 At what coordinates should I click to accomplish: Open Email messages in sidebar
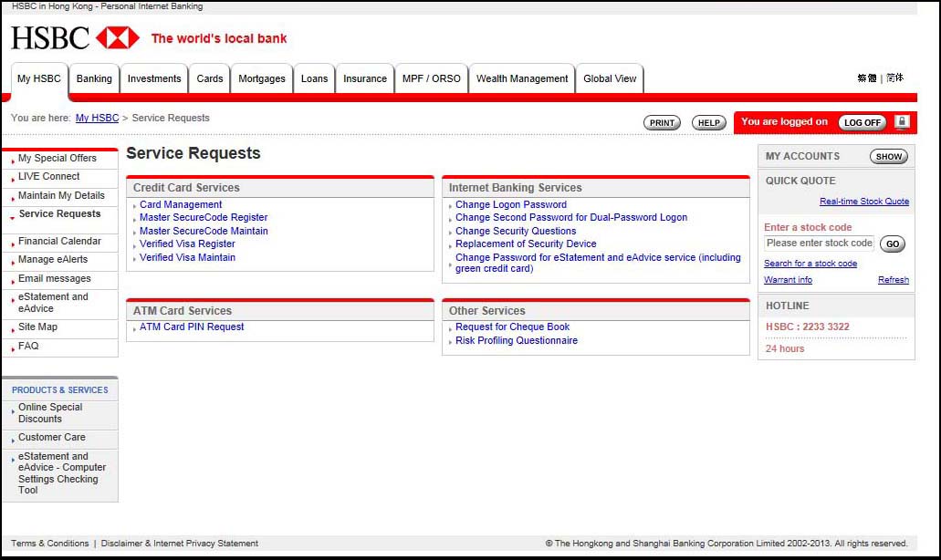click(x=55, y=279)
